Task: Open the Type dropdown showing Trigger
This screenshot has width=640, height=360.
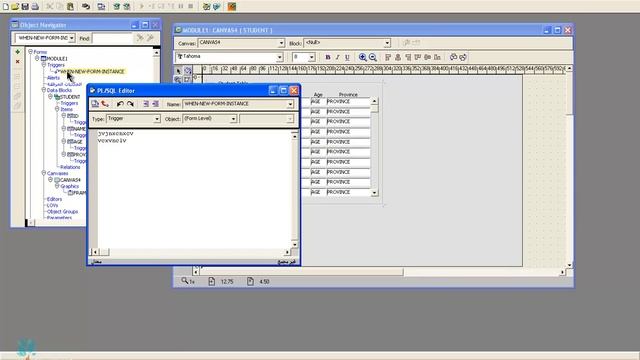Action: [x=157, y=119]
